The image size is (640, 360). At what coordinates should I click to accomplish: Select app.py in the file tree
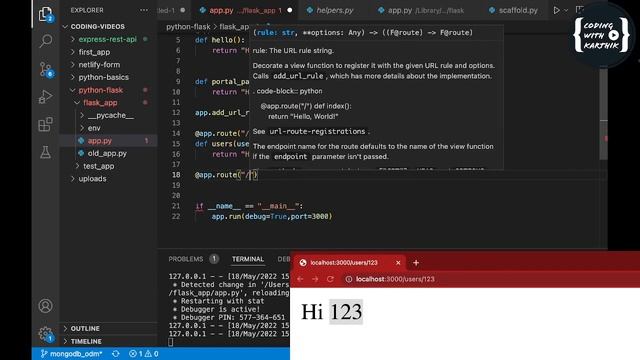tap(100, 140)
